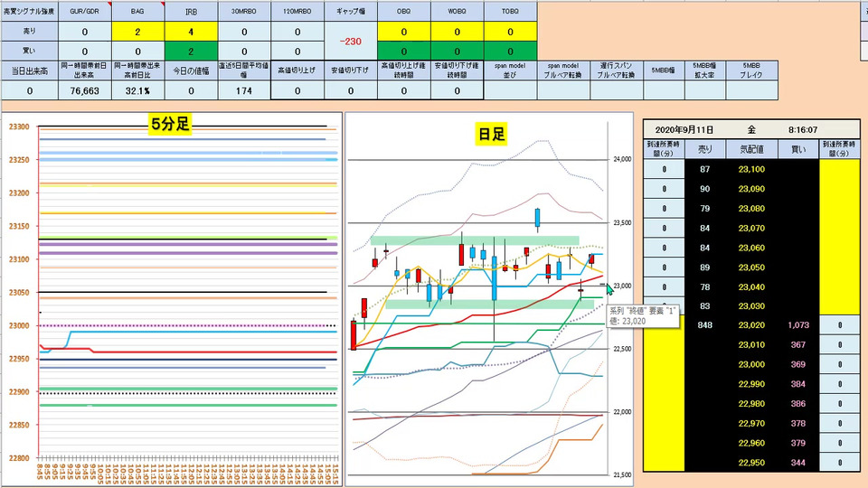Click the ギャップ幅 header cell
This screenshot has width=868, height=488.
click(351, 11)
